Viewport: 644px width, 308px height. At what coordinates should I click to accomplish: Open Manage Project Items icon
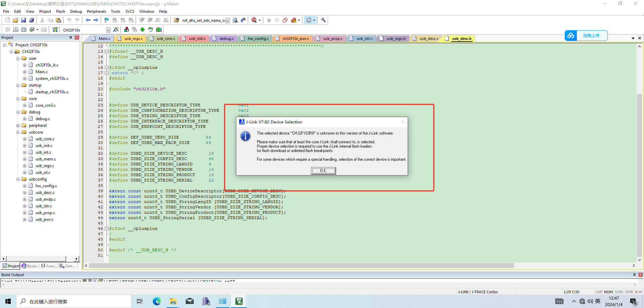click(x=127, y=30)
